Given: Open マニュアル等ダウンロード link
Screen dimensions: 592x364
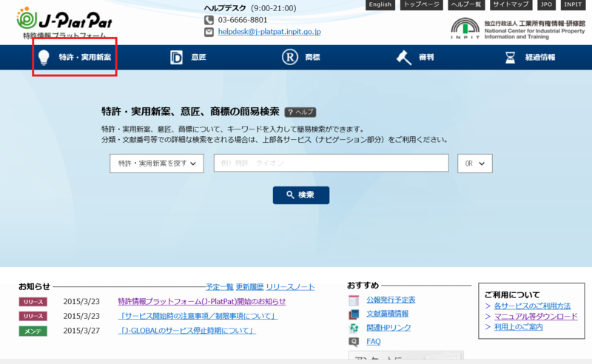Looking at the screenshot, I should [536, 317].
